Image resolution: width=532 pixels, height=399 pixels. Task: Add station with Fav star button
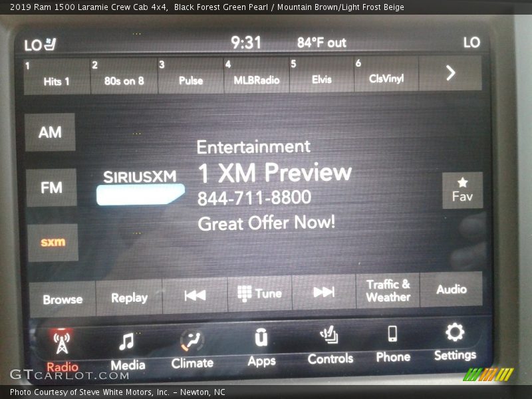462,190
